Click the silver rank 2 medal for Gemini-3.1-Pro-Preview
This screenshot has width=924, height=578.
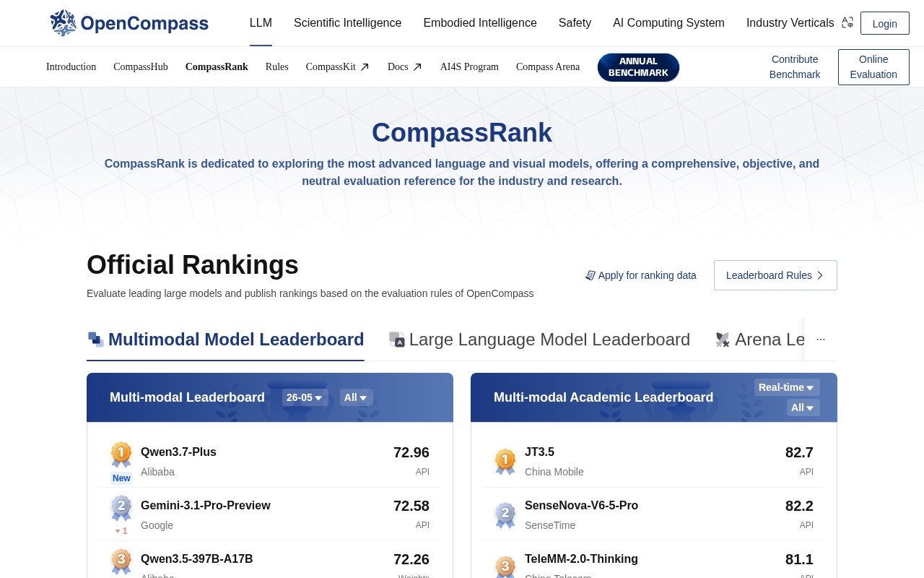coord(121,508)
